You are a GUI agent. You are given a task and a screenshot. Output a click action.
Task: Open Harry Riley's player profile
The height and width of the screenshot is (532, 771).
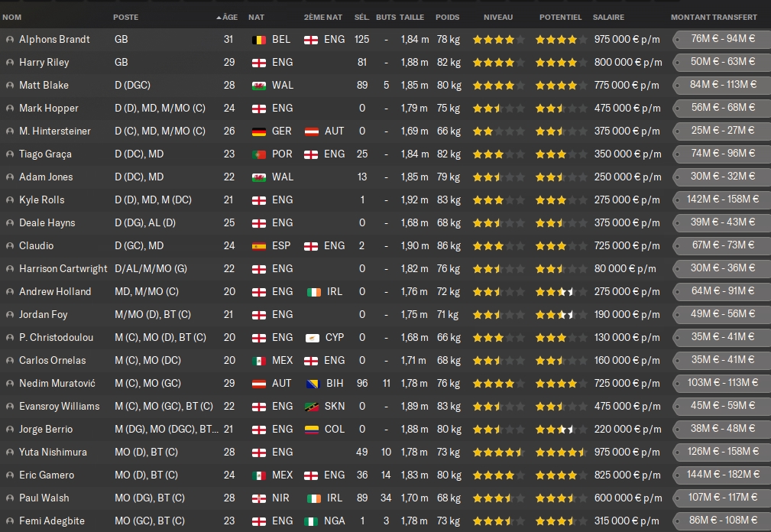pos(44,63)
